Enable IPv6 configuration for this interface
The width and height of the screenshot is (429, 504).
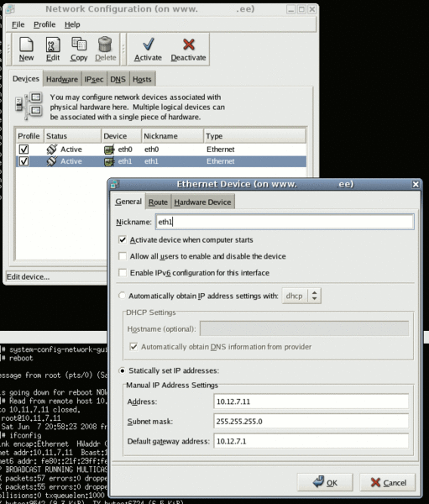point(123,272)
